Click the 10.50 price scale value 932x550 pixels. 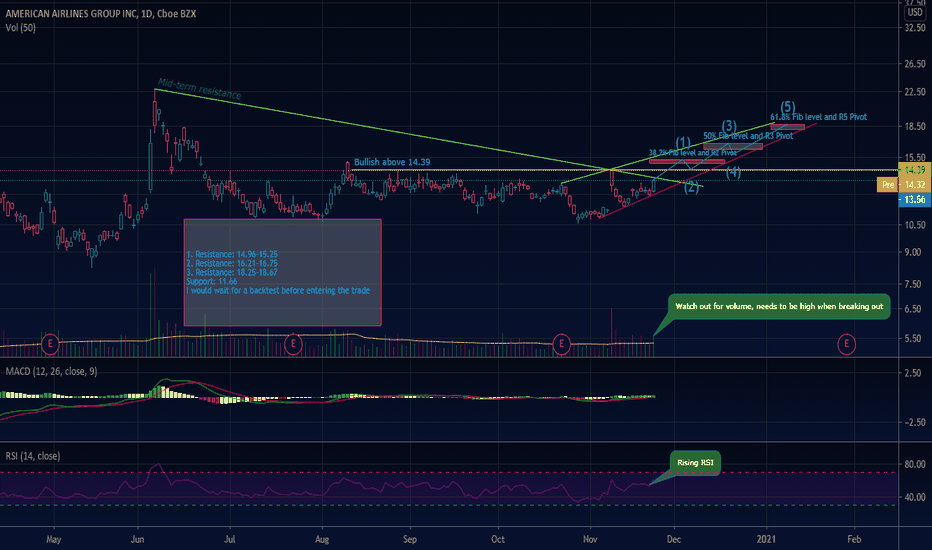[x=915, y=225]
